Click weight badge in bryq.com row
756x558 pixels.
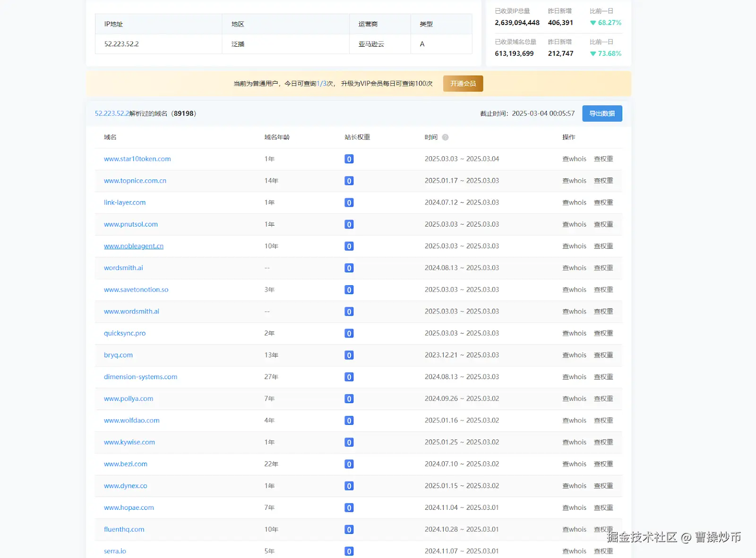pyautogui.click(x=349, y=355)
